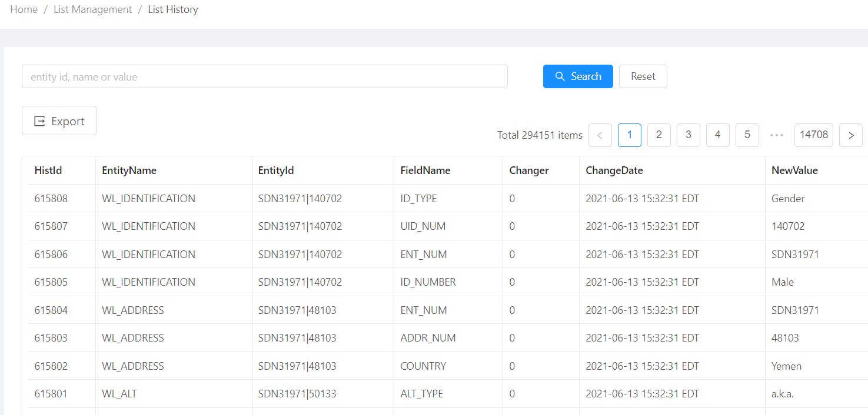Open last page 14708
Screen dimensions: 868x415
point(814,135)
